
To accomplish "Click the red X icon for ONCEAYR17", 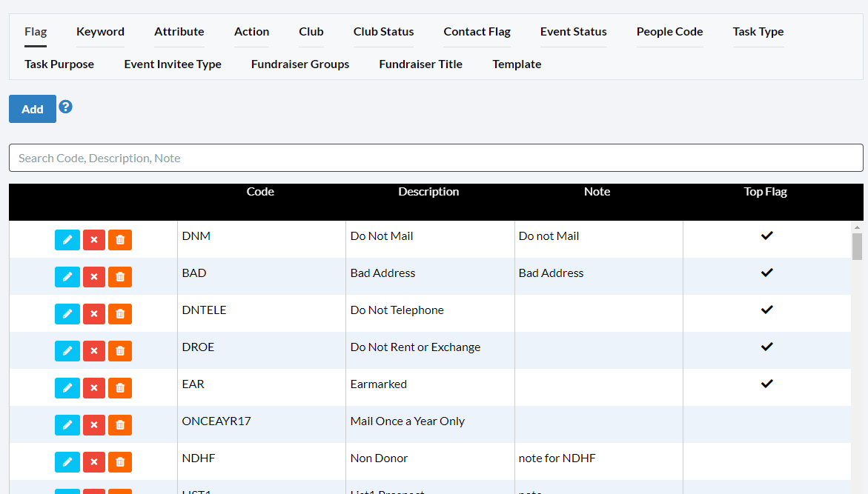I will [x=94, y=425].
